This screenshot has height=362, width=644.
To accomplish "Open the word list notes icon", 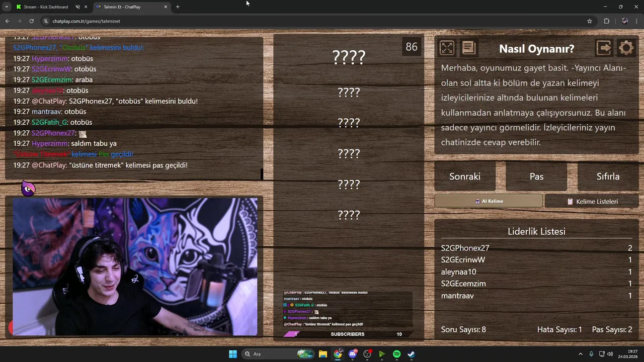I will point(468,48).
